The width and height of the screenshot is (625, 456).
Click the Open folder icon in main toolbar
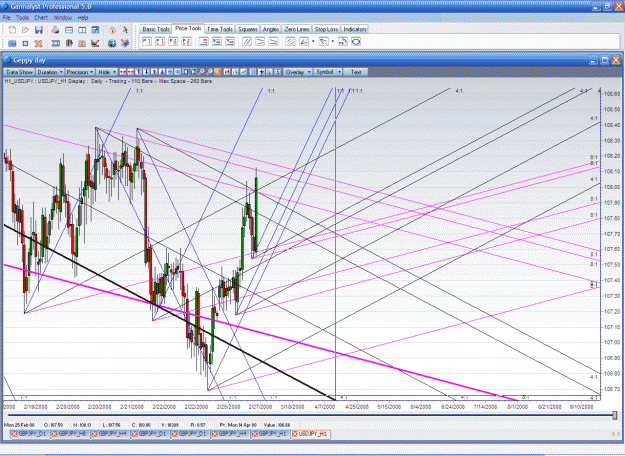pyautogui.click(x=26, y=30)
